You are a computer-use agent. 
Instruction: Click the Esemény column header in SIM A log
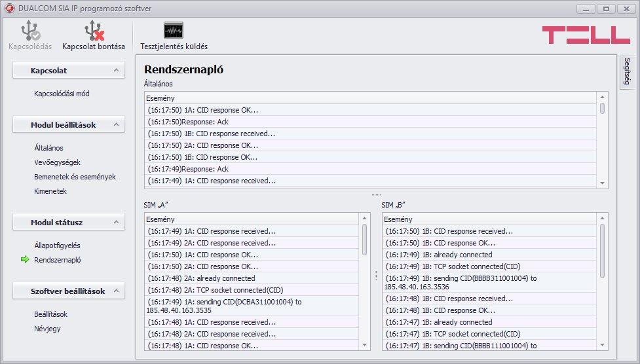click(252, 219)
